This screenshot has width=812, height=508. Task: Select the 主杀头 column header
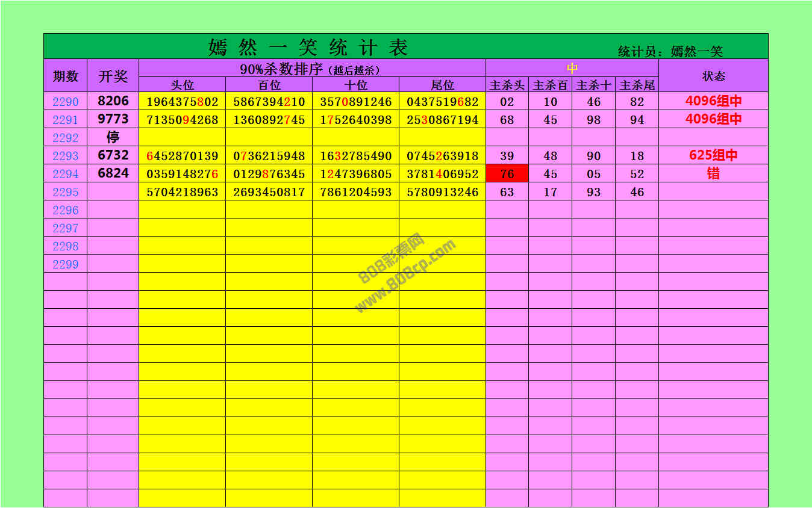click(507, 85)
